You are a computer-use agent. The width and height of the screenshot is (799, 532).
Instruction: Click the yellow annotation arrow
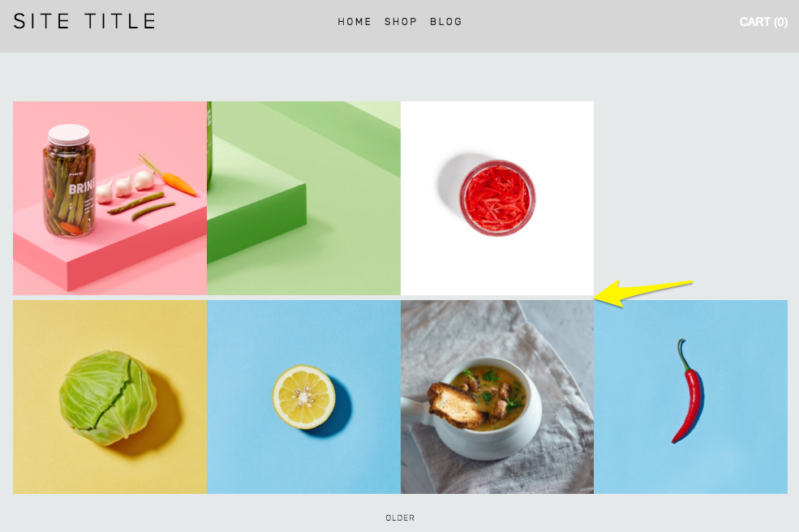(643, 293)
